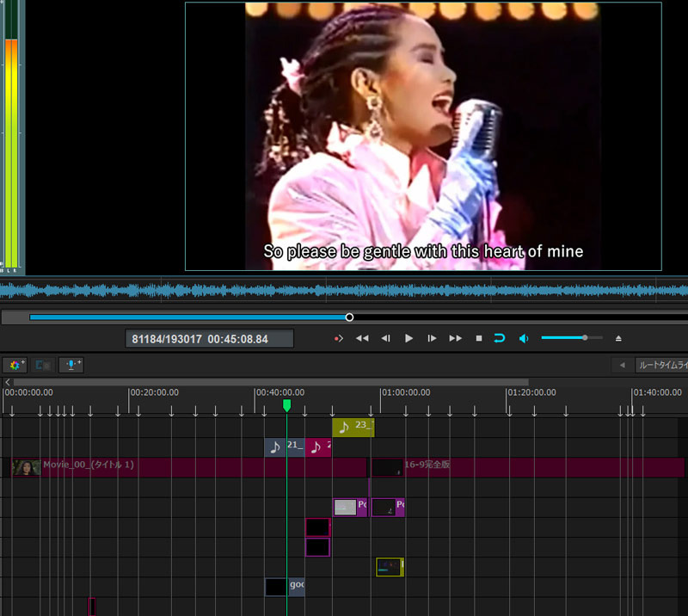Click the Movie_00 clip thumbnail
Image resolution: width=688 pixels, height=616 pixels.
[27, 468]
